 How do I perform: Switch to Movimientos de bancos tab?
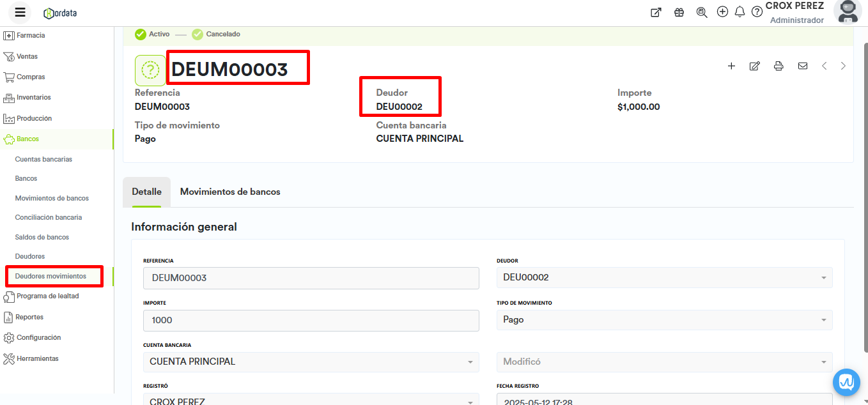tap(230, 192)
